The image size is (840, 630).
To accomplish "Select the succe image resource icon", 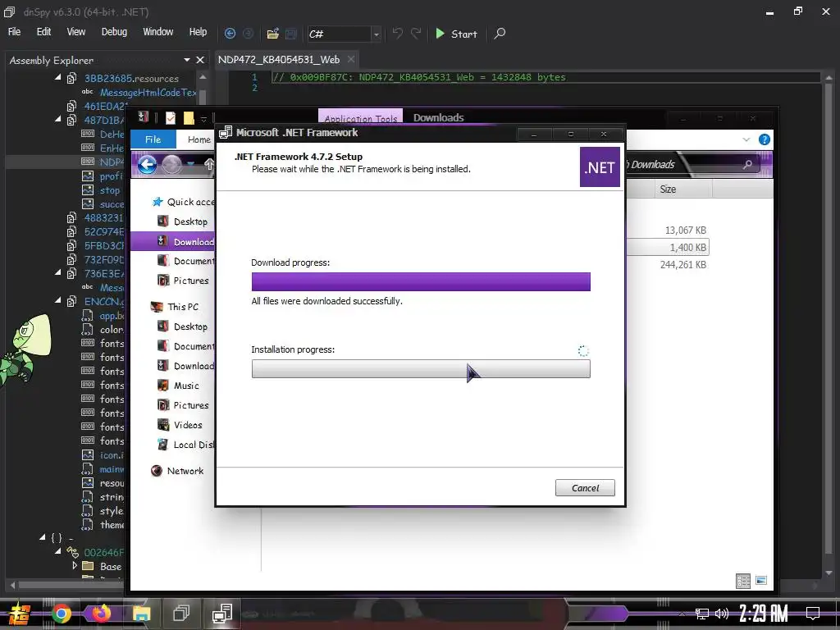I will point(87,203).
